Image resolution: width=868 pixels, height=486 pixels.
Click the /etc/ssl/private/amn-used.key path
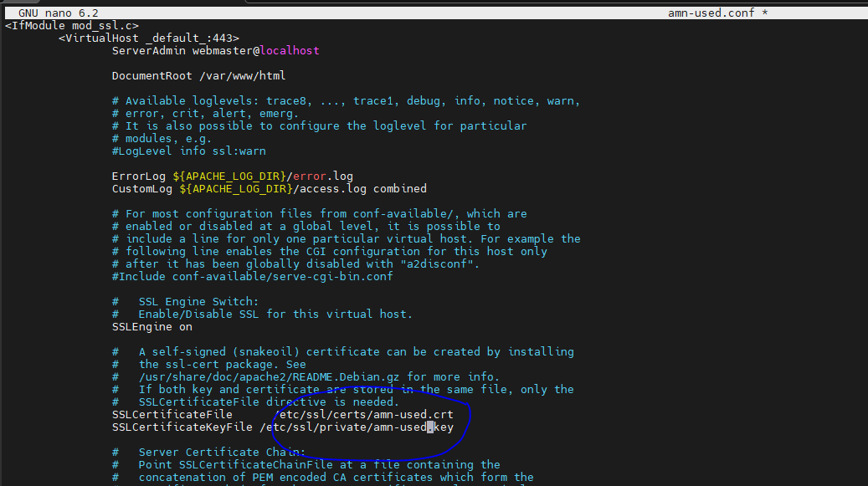[x=357, y=427]
